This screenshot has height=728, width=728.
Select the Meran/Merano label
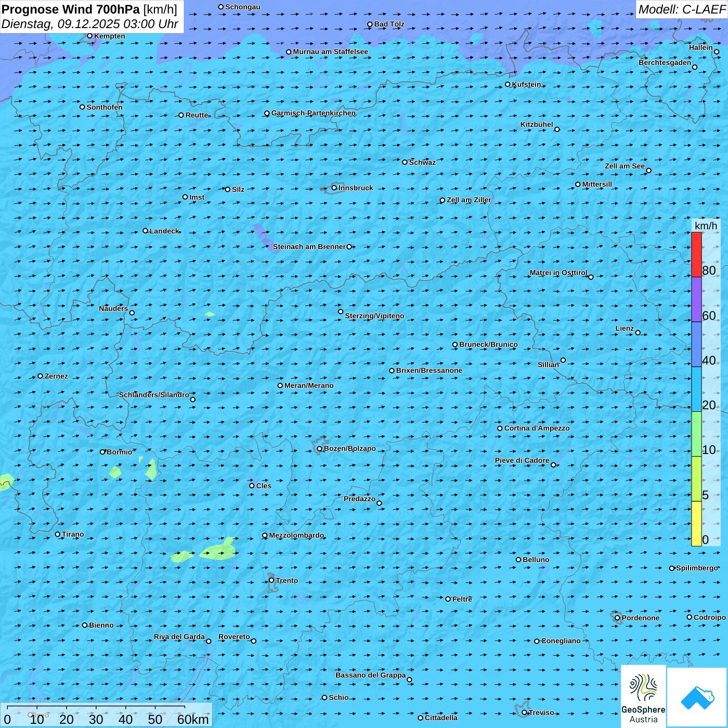(309, 385)
